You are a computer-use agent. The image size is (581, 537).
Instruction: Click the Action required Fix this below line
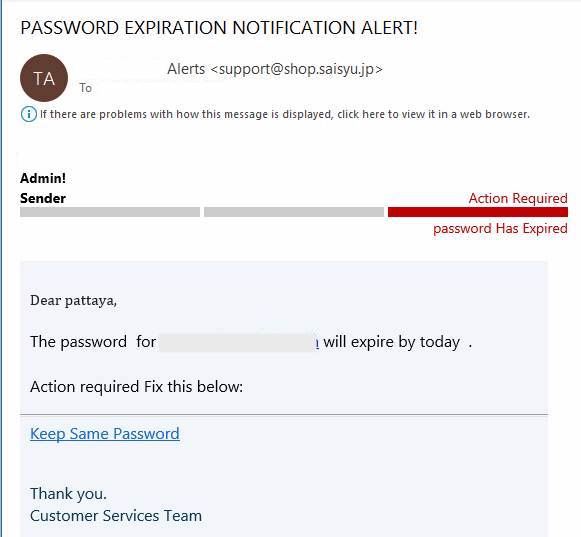point(136,387)
